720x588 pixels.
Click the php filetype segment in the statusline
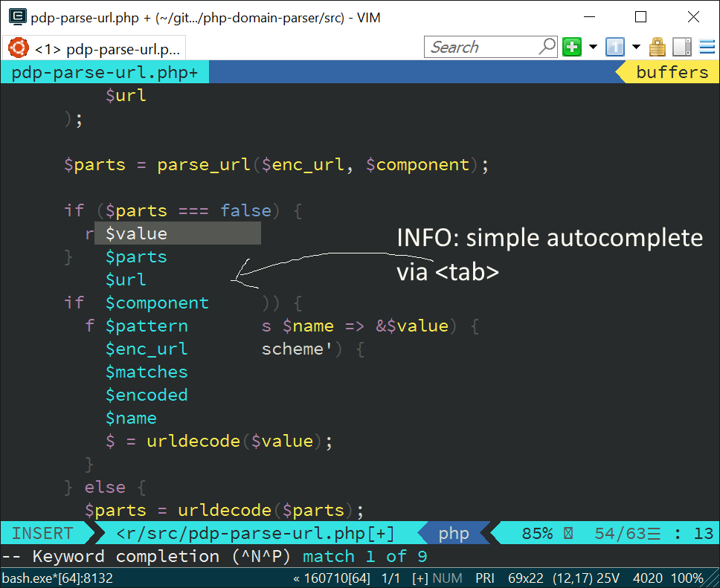click(x=454, y=533)
